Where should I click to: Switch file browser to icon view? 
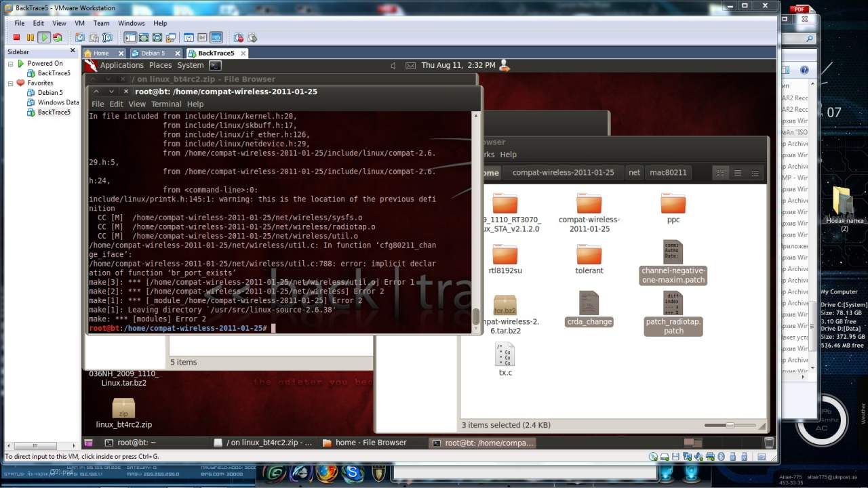(x=721, y=173)
